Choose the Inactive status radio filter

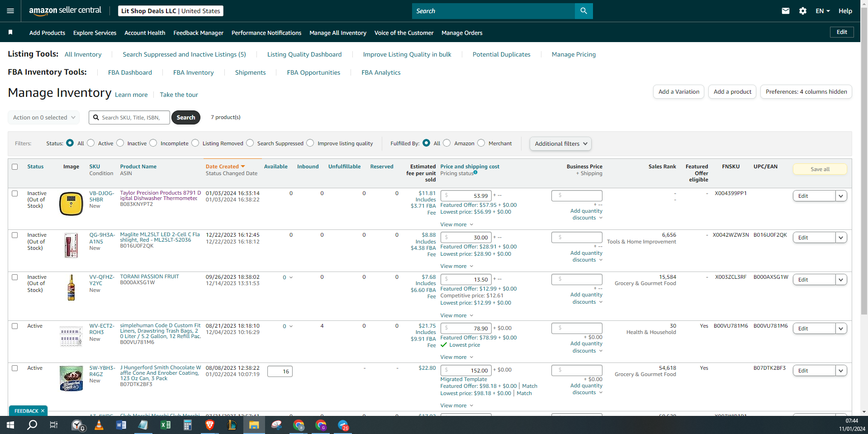[x=120, y=143]
